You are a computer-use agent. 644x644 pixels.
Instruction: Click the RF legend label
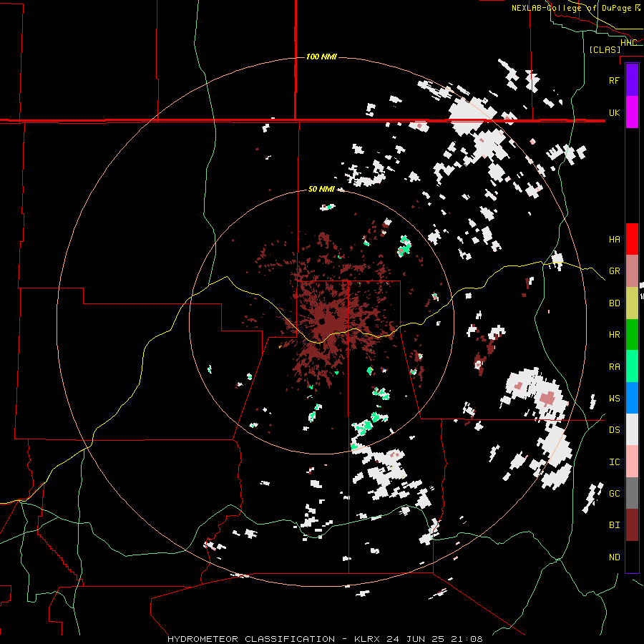point(614,80)
